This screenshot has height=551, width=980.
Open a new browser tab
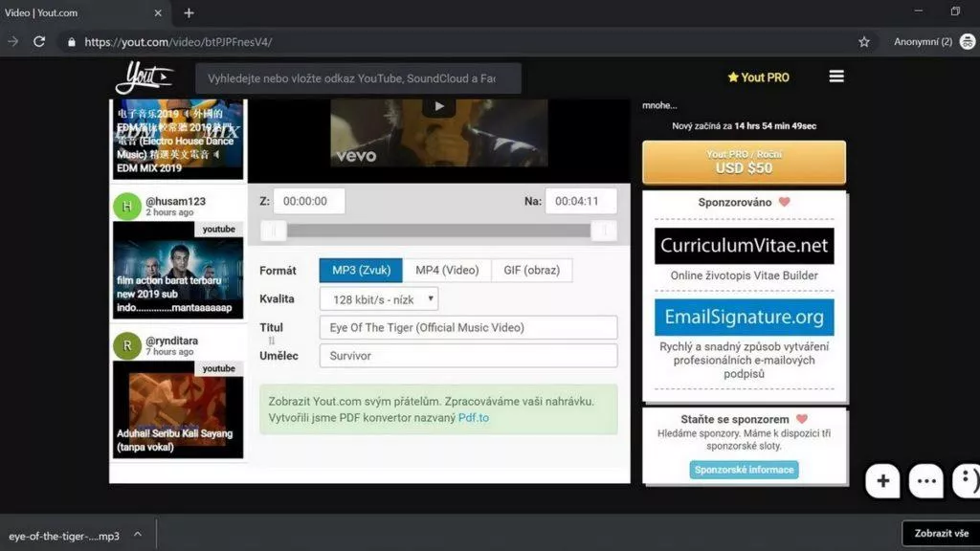tap(189, 12)
